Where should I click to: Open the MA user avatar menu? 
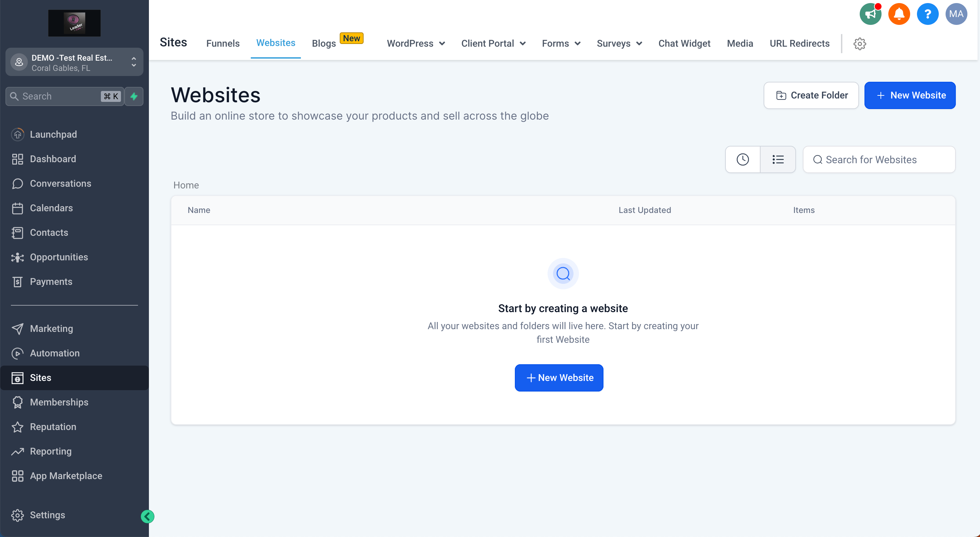tap(956, 14)
